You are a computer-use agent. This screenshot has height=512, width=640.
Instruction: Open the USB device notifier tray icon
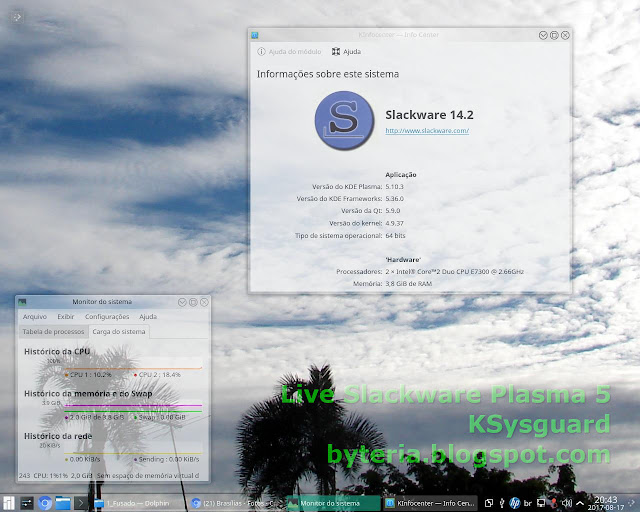[502, 503]
